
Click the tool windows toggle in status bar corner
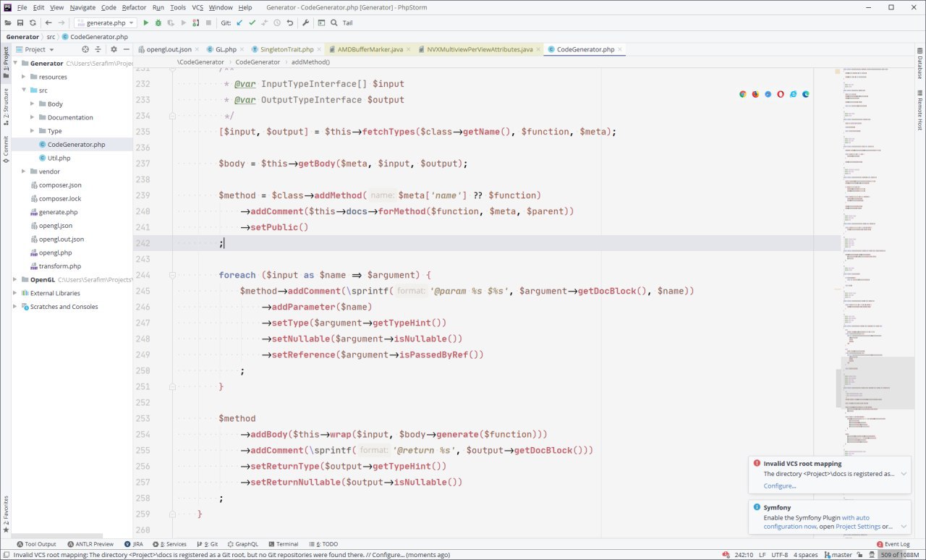click(6, 555)
